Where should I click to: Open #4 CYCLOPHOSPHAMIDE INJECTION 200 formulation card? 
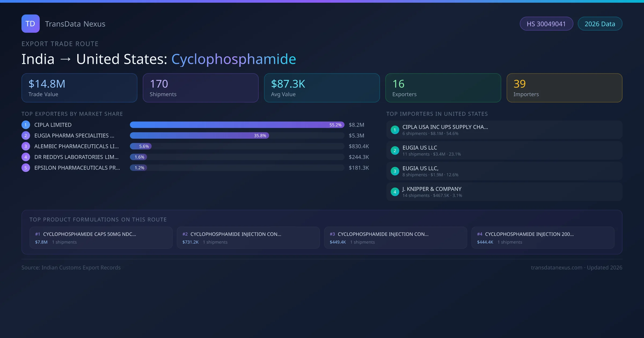[x=543, y=238]
